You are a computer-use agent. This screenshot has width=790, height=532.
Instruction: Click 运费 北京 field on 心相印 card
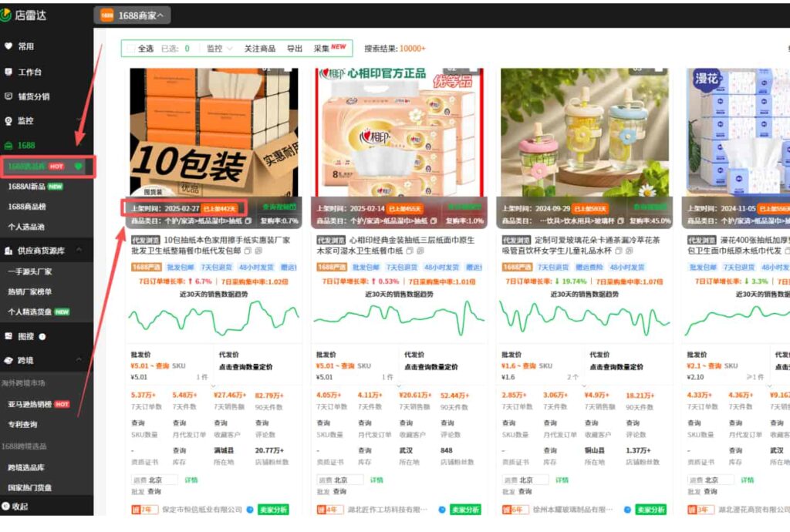(340, 480)
